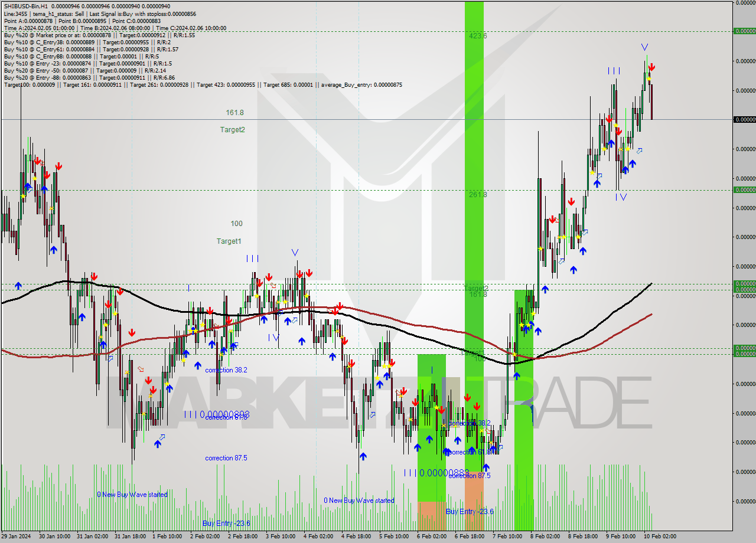The height and width of the screenshot is (543, 756).
Task: Click the 'Point A:0.00000878' info line
Action: pos(82,21)
